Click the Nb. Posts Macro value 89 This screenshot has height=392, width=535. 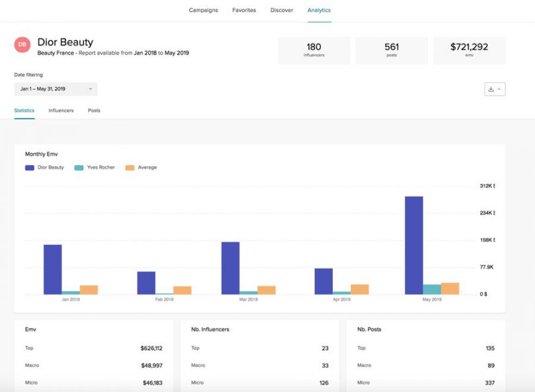(x=491, y=366)
